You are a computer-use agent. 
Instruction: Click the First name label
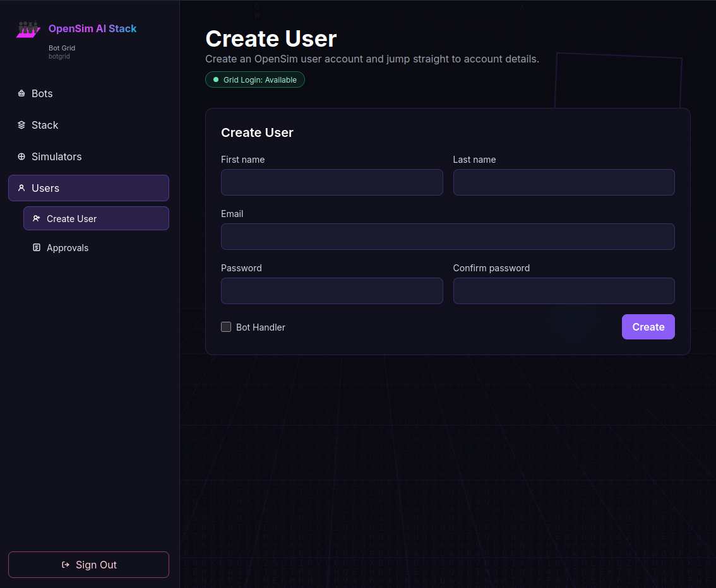point(243,160)
